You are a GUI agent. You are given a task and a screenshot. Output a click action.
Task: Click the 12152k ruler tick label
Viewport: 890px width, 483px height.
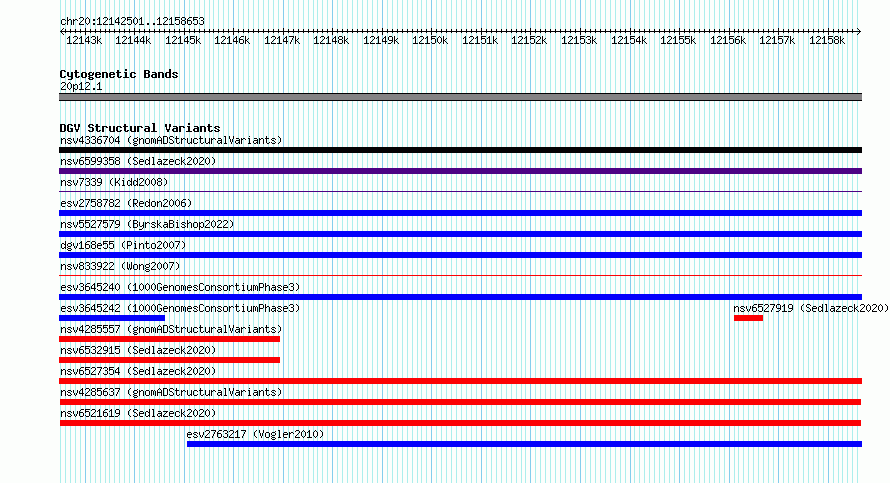[x=530, y=40]
